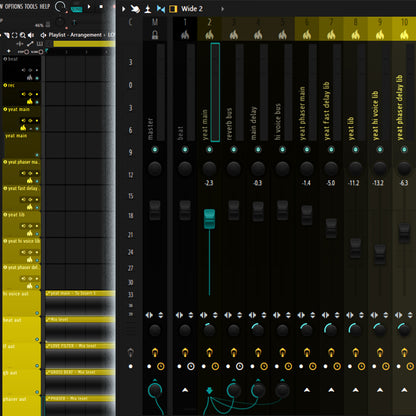Select the reverb bus mixer track label
The width and height of the screenshot is (416, 416).
(229, 123)
